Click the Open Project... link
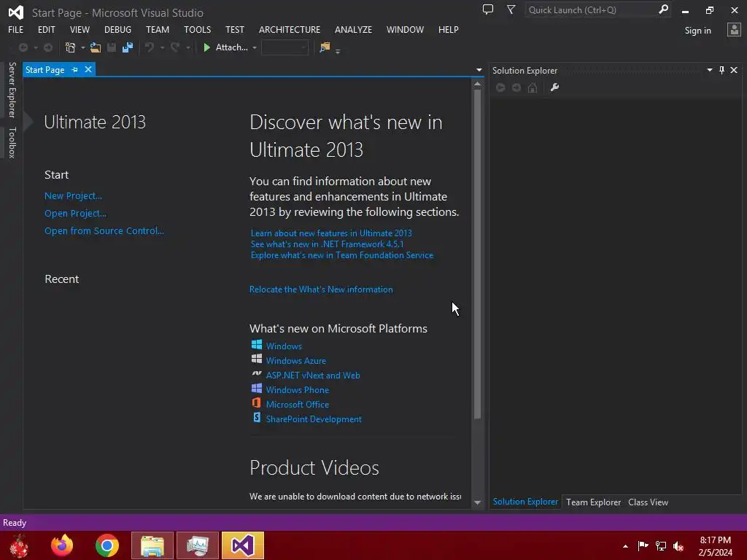The height and width of the screenshot is (560, 747). pyautogui.click(x=75, y=214)
